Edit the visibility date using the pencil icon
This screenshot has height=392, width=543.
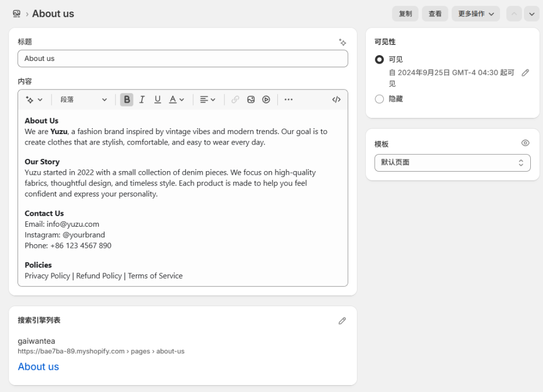tap(525, 73)
